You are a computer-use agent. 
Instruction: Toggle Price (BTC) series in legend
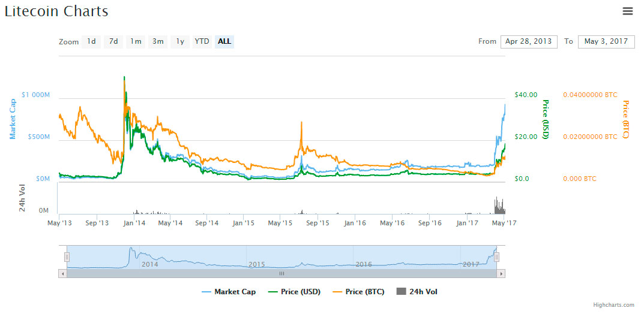(358, 292)
